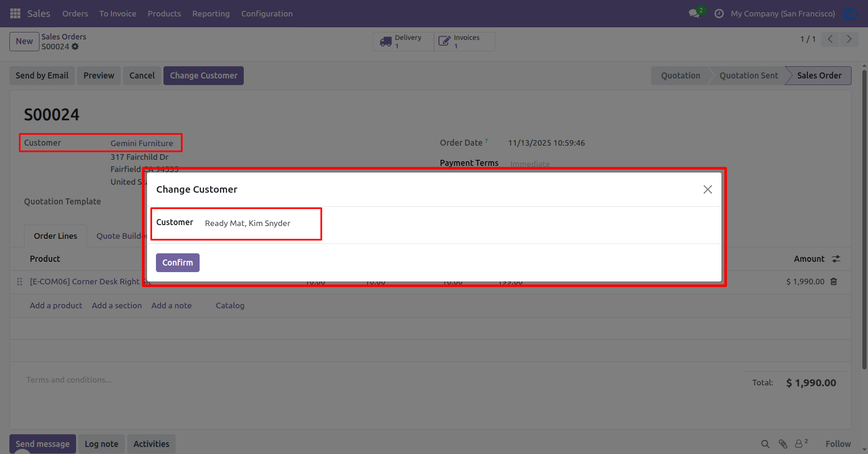868x454 pixels.
Task: Open the To Invoice menu
Action: (x=118, y=14)
